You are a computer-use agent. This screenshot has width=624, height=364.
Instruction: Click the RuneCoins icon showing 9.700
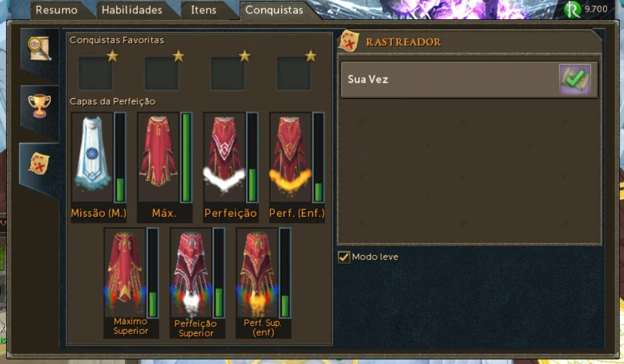click(x=572, y=10)
